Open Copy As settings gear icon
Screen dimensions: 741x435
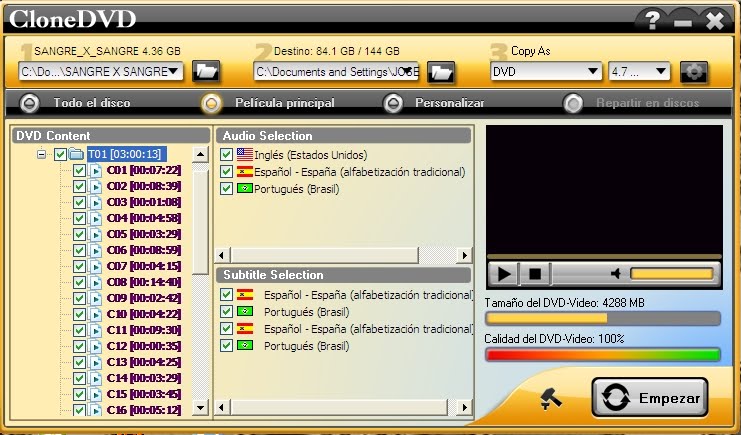click(x=694, y=72)
